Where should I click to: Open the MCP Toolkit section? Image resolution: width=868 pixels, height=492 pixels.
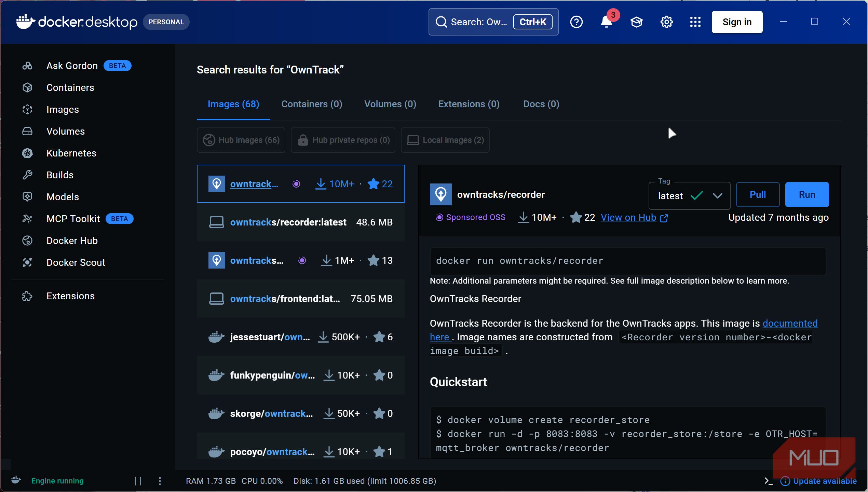[73, 219]
